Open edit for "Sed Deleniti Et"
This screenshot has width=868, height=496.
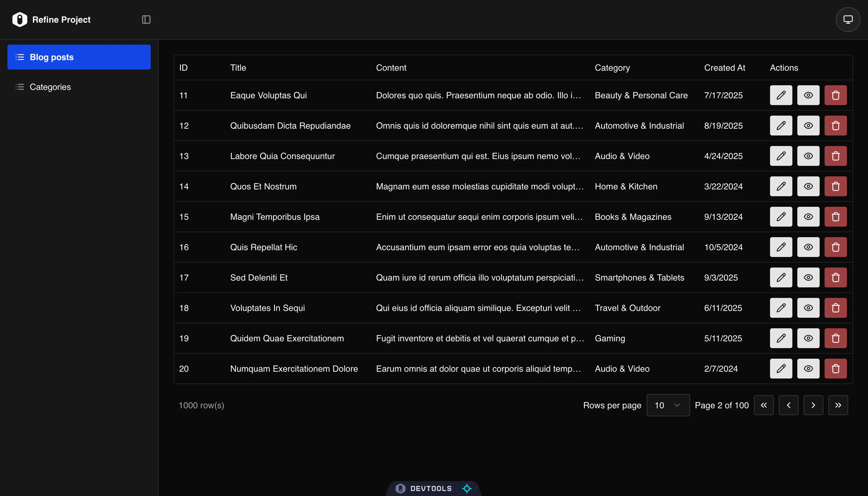pyautogui.click(x=781, y=277)
